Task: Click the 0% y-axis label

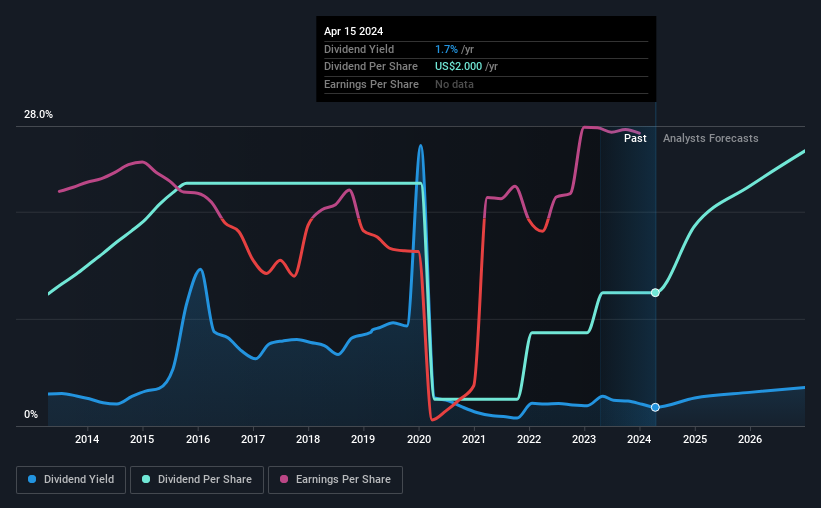Action: (x=31, y=414)
